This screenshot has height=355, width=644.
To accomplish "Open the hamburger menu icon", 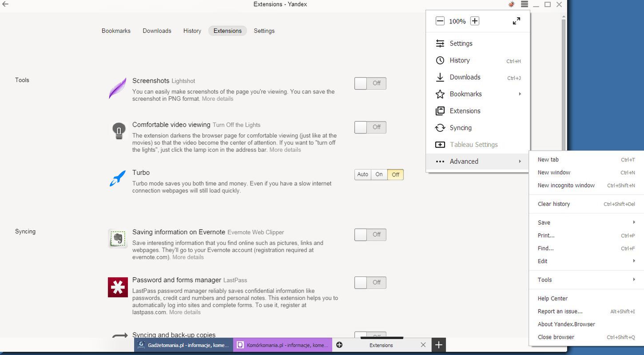I will click(x=525, y=4).
